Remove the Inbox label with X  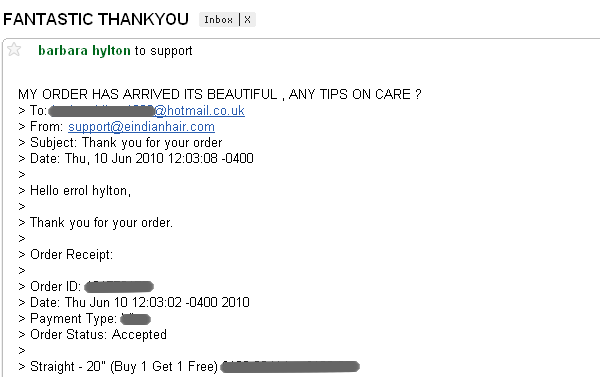pos(248,20)
